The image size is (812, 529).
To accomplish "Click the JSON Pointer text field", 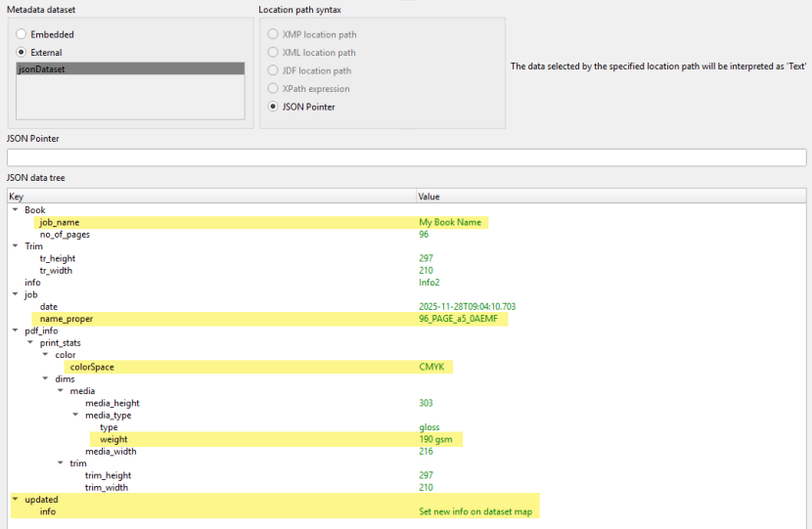I will 406,157.
